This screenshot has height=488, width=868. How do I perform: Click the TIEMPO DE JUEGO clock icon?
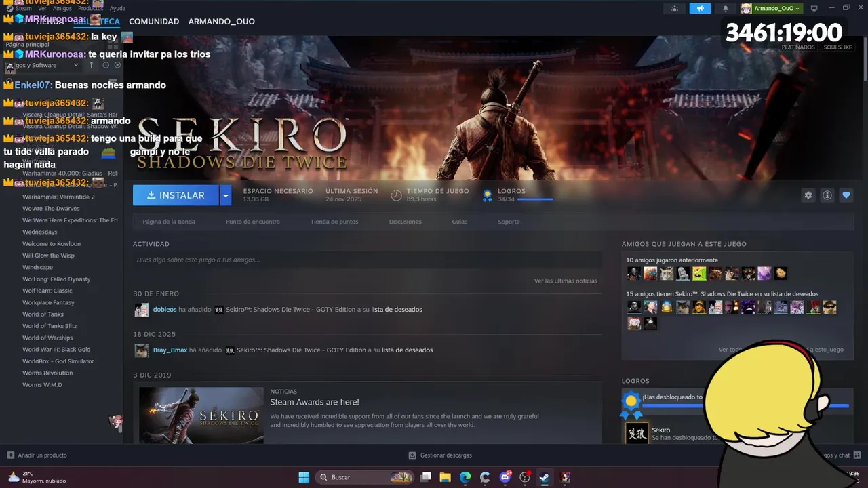[397, 195]
